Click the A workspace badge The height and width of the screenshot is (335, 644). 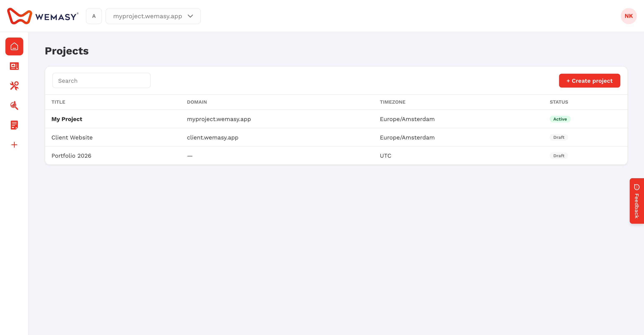(94, 16)
